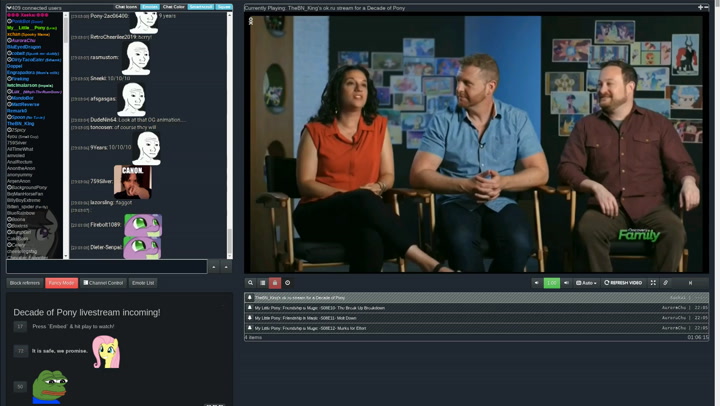Click the playlist list view icon

pos(263,283)
